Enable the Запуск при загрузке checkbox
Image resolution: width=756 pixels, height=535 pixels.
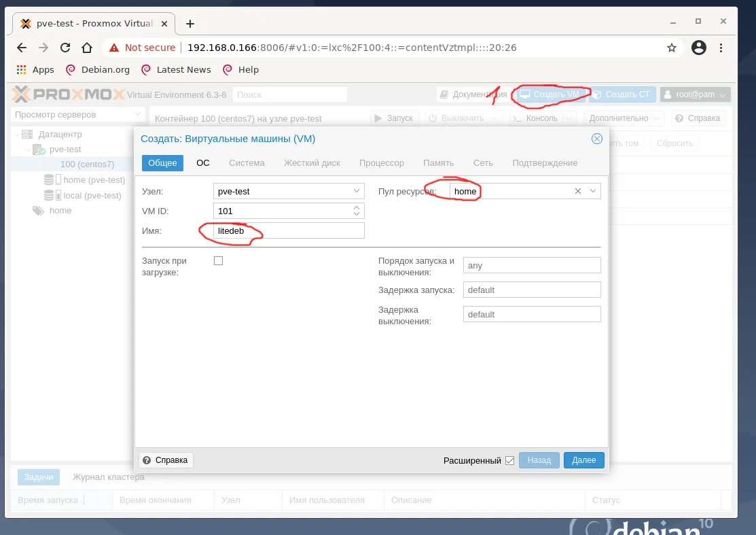coord(218,260)
